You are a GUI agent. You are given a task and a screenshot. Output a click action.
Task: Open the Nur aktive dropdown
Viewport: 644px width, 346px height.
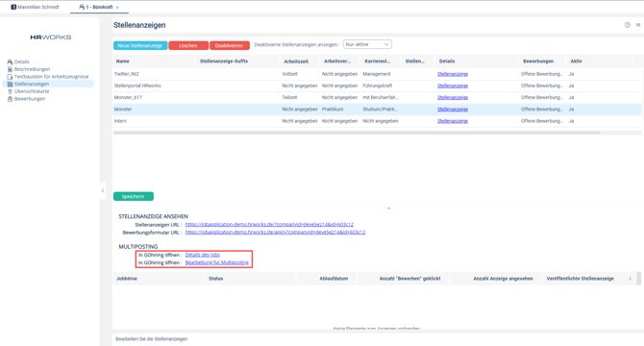[x=367, y=44]
